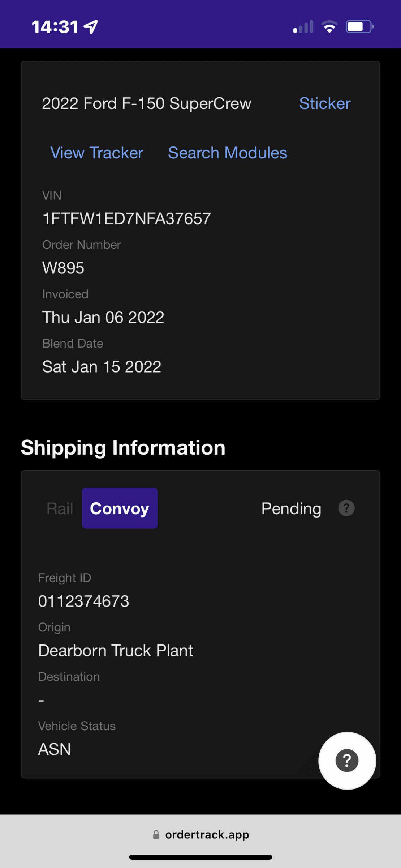
Task: Tap the Pending shipping status text
Action: [x=291, y=509]
